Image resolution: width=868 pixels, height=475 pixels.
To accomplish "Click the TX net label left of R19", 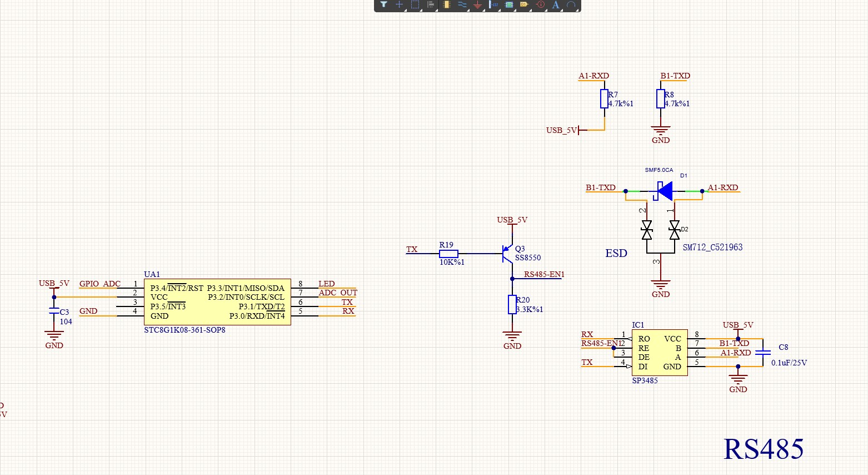I will (412, 249).
